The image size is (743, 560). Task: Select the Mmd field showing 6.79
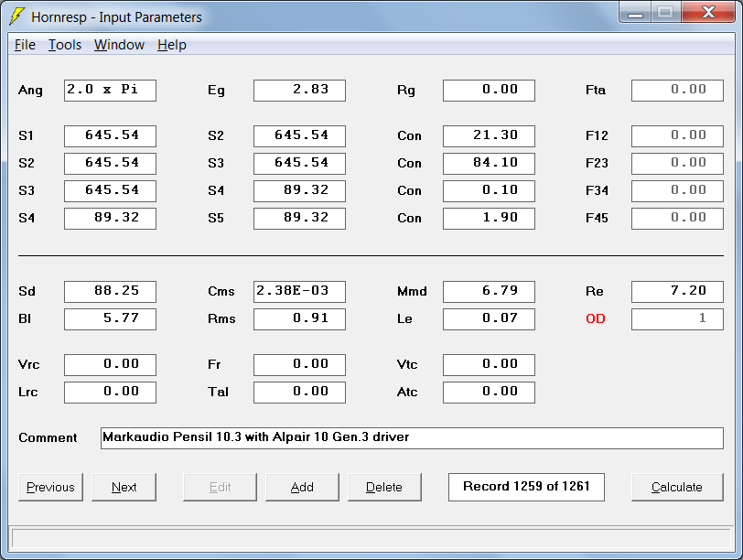click(x=489, y=292)
